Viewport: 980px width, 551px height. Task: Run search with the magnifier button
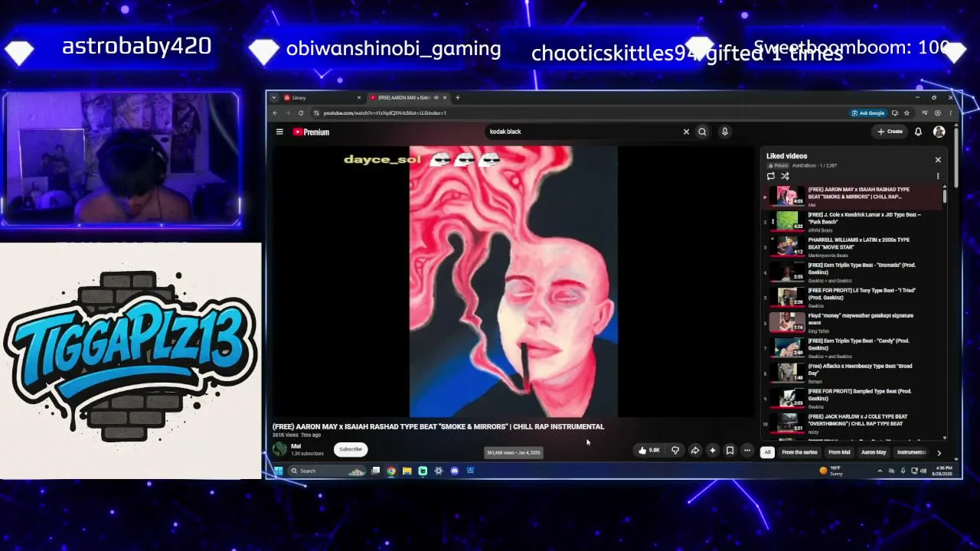pos(702,132)
